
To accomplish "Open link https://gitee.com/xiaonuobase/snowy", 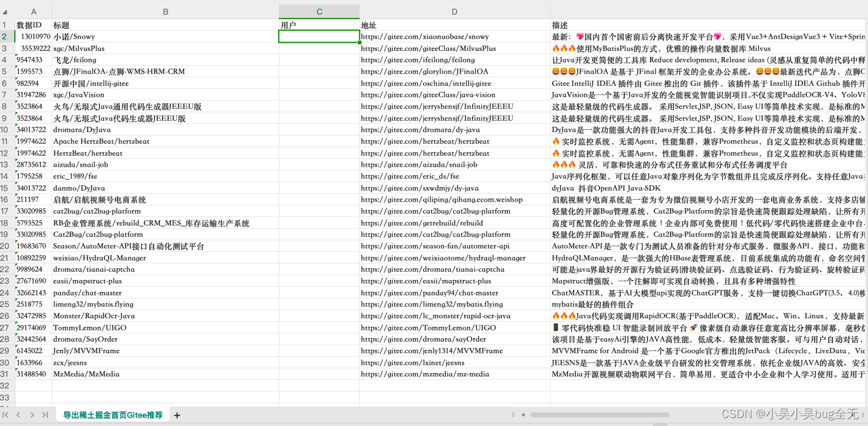I will click(425, 37).
